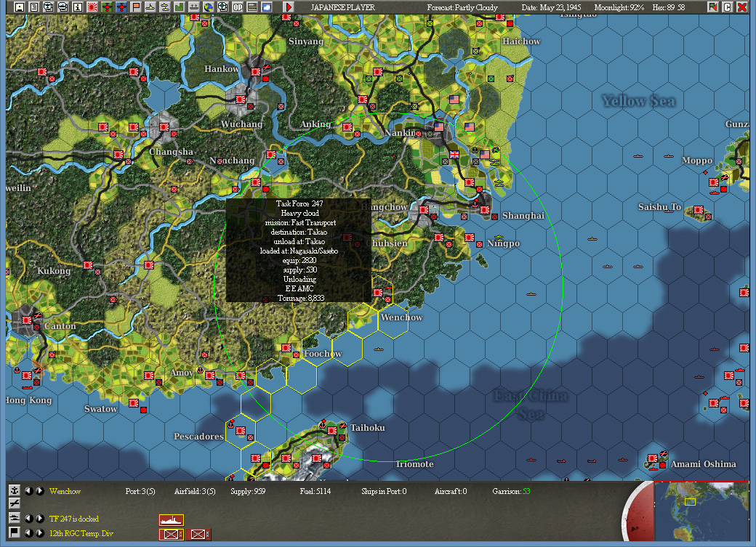Click the double yellow ships toolbar icon
Screen dimensions: 756x547
point(165,7)
